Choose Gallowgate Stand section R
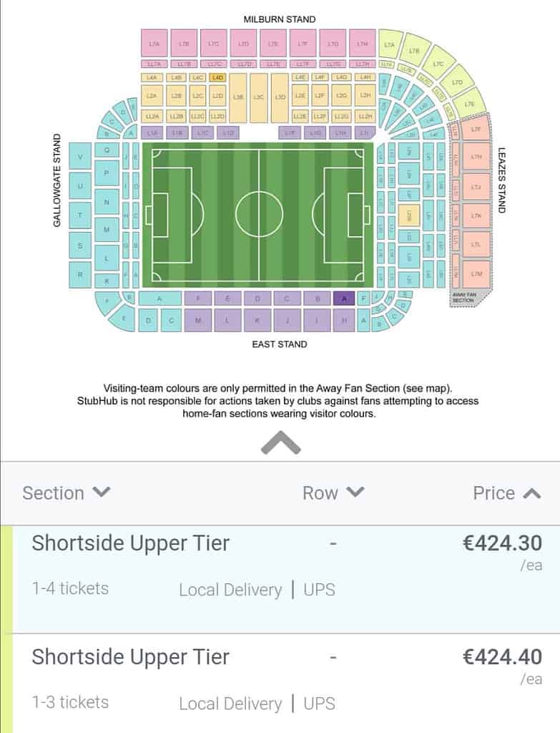This screenshot has width=560, height=733. coord(80,274)
